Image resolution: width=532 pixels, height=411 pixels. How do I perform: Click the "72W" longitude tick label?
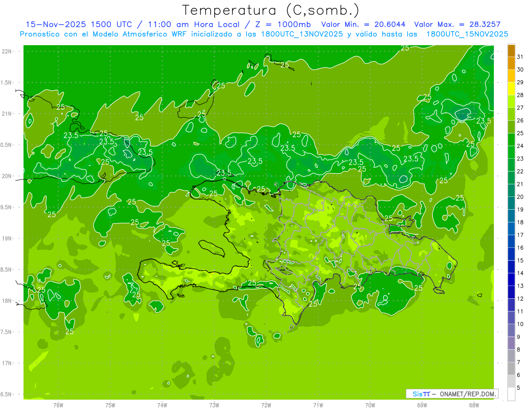pos(266,405)
